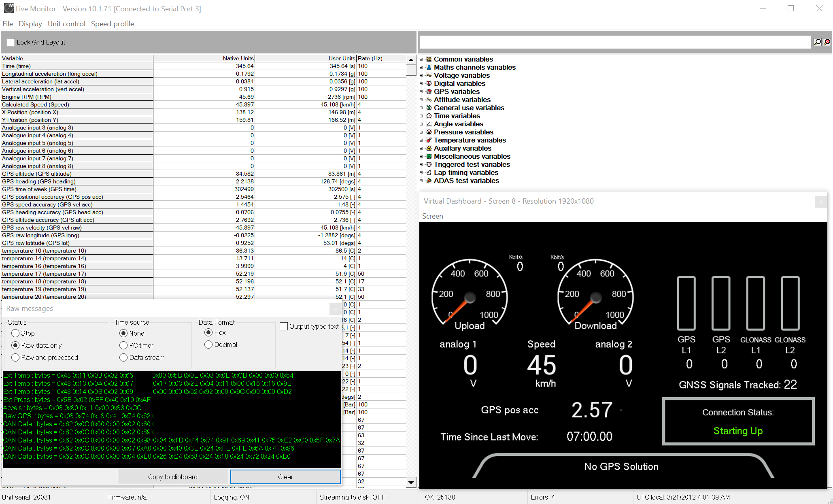The image size is (833, 504).
Task: Click the Clear button in raw messages
Action: pos(285,476)
